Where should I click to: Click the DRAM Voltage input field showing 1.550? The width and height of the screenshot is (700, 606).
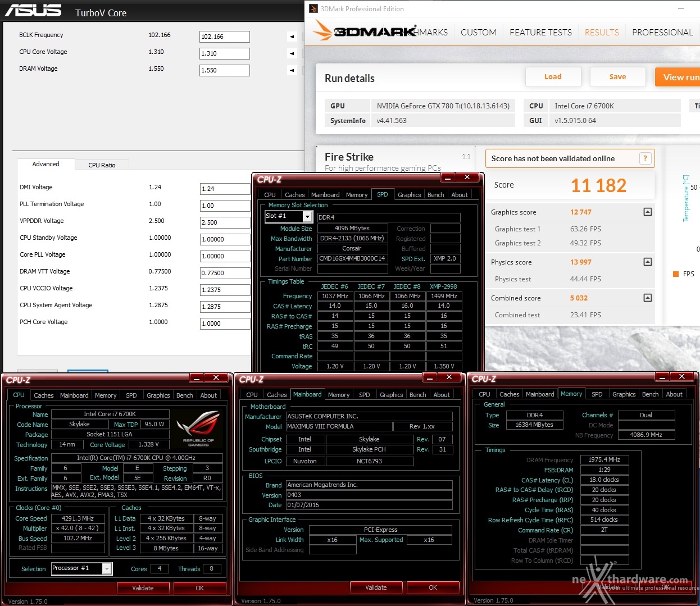225,70
